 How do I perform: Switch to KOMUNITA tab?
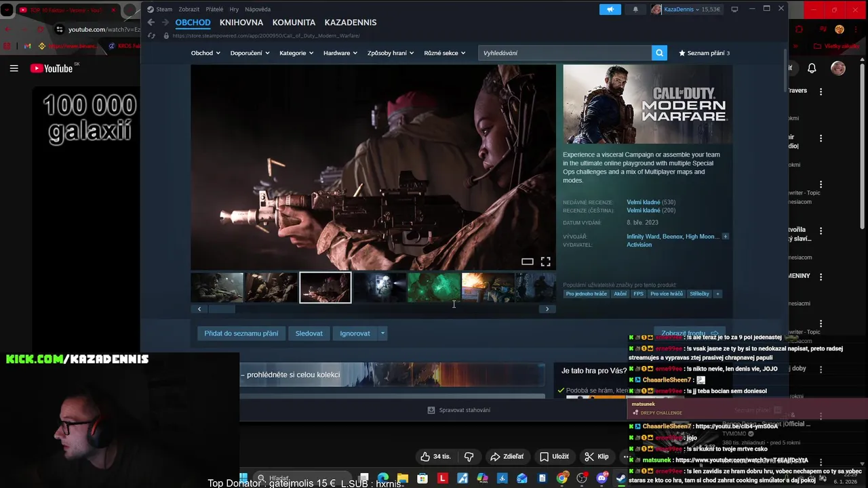294,22
